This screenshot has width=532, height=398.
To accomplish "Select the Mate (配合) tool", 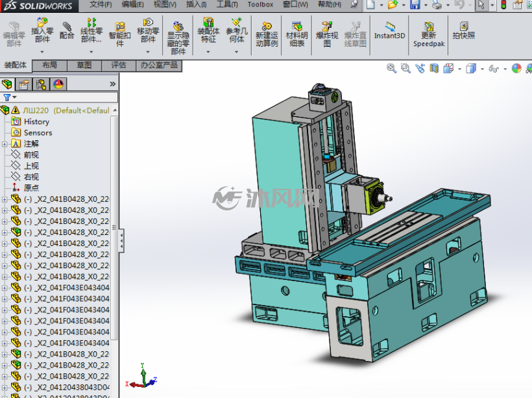I will tap(66, 31).
